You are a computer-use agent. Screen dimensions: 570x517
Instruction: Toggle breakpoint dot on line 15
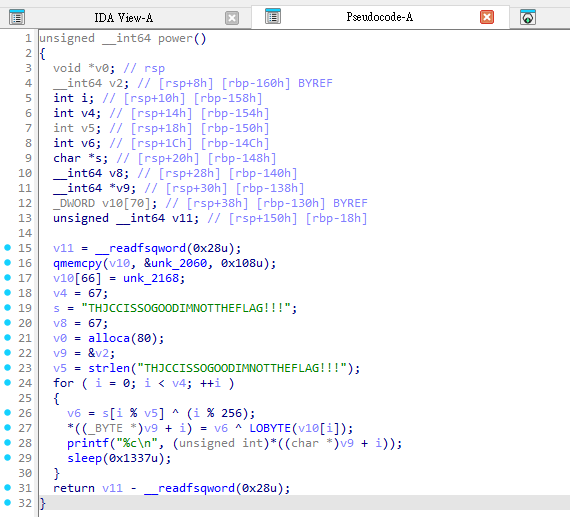pyautogui.click(x=7, y=248)
